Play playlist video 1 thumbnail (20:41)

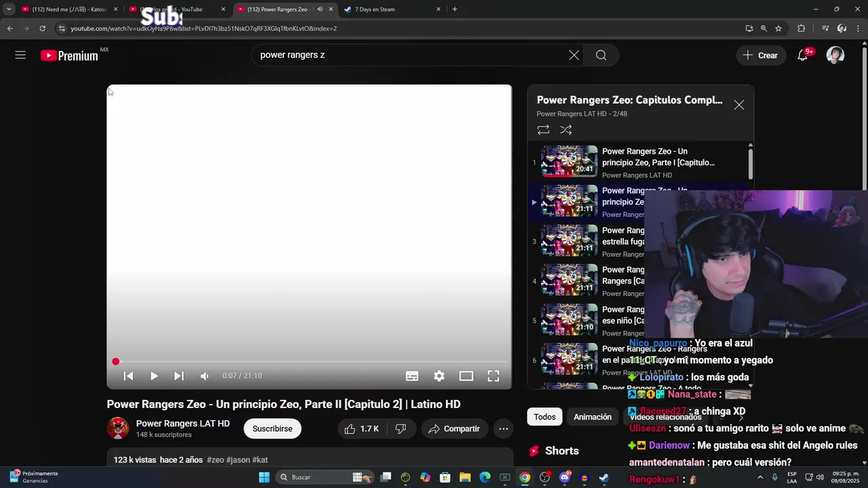570,161
